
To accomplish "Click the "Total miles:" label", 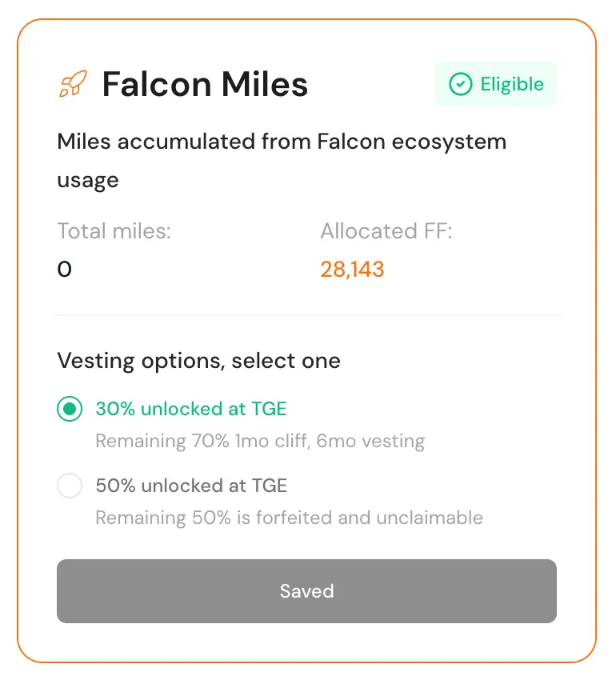I will [114, 231].
